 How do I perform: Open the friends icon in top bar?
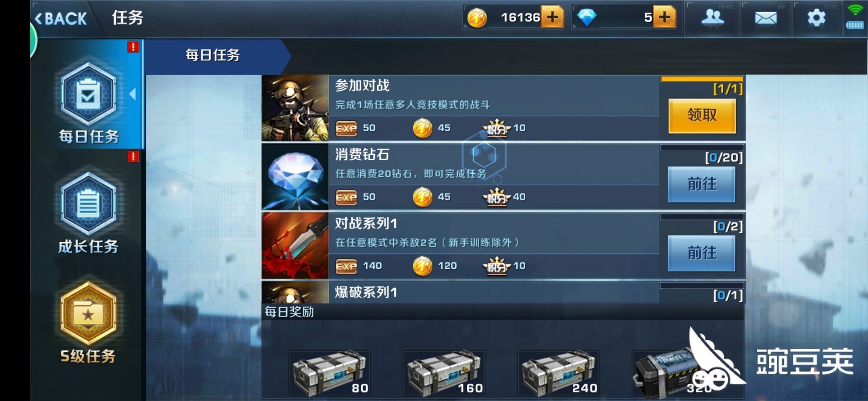coord(712,18)
